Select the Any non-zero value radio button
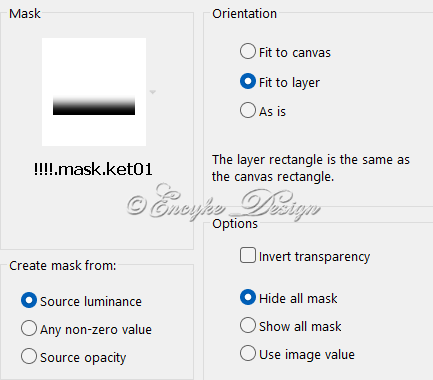Image resolution: width=433 pixels, height=380 pixels. (x=29, y=328)
